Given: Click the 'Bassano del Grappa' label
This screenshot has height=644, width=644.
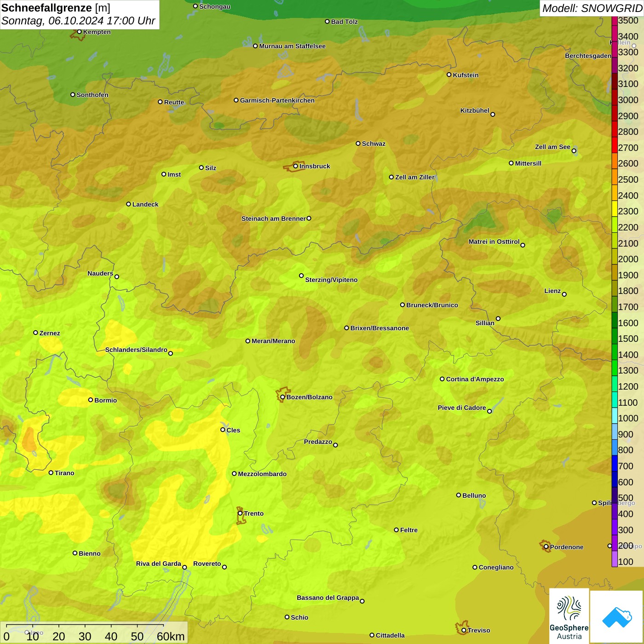Looking at the screenshot, I should [x=328, y=598].
